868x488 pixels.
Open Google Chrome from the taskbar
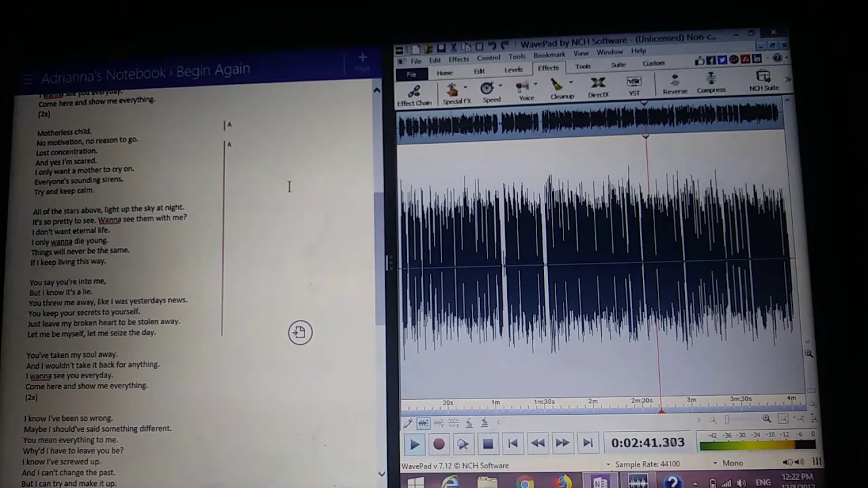524,483
